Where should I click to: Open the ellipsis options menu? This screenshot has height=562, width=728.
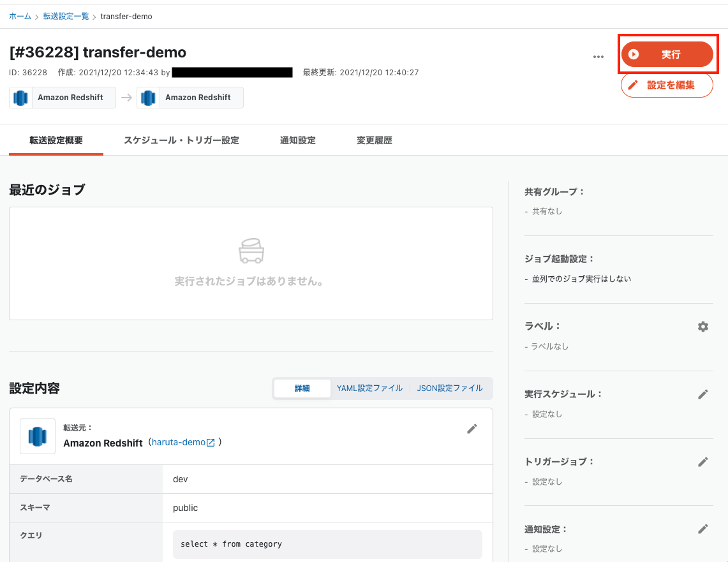(598, 56)
